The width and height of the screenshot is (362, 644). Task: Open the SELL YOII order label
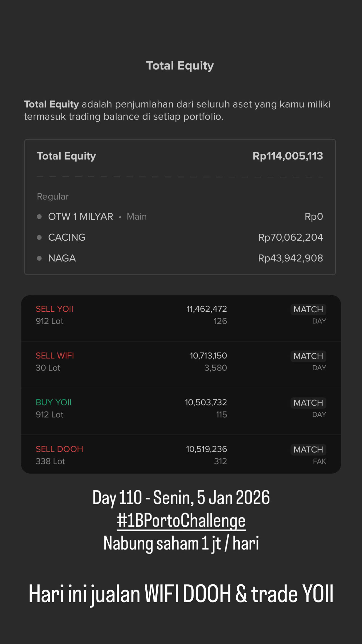click(x=54, y=309)
